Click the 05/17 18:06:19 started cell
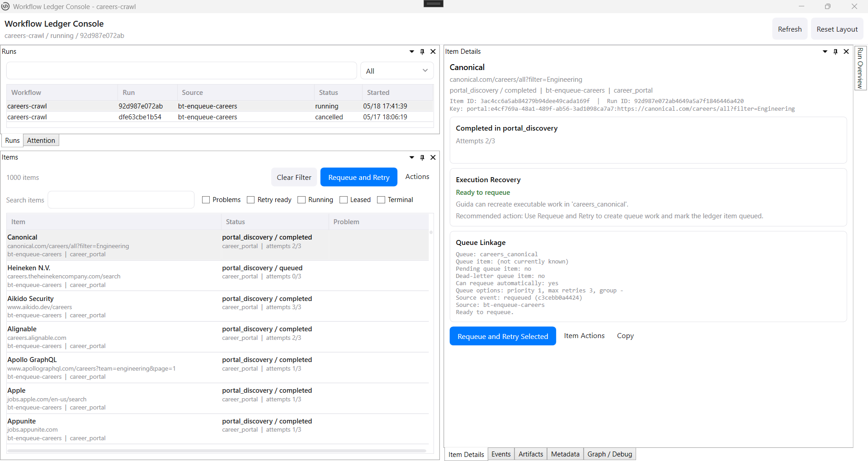The image size is (868, 461). coord(385,117)
